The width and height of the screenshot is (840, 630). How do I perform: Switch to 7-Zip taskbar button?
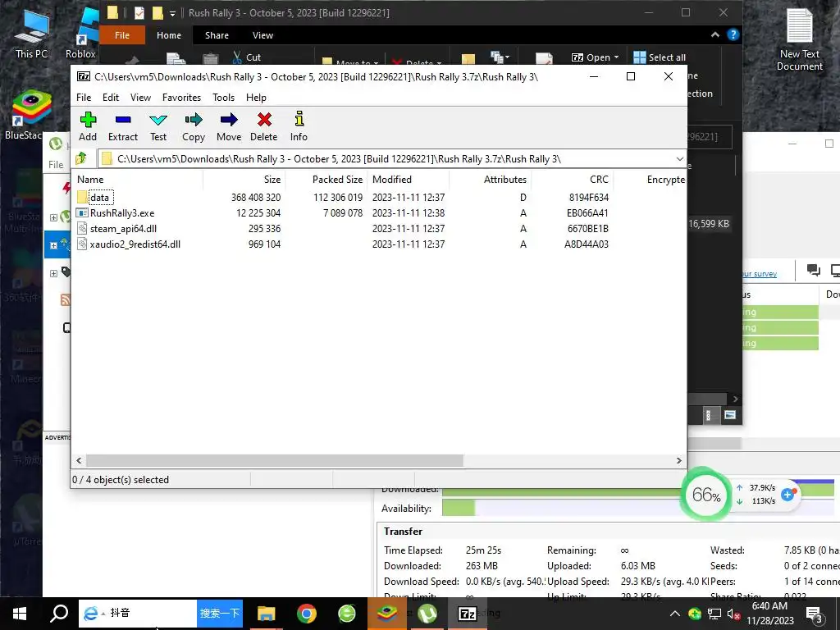point(467,614)
